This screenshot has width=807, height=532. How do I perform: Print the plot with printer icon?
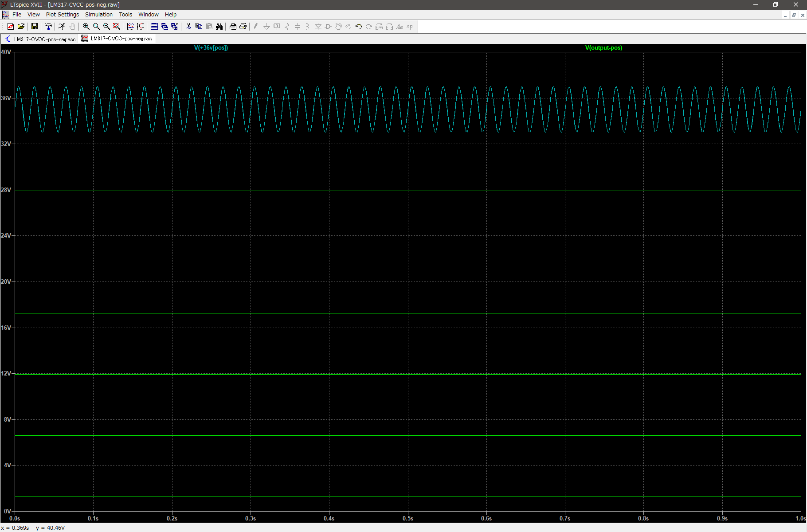coord(243,27)
